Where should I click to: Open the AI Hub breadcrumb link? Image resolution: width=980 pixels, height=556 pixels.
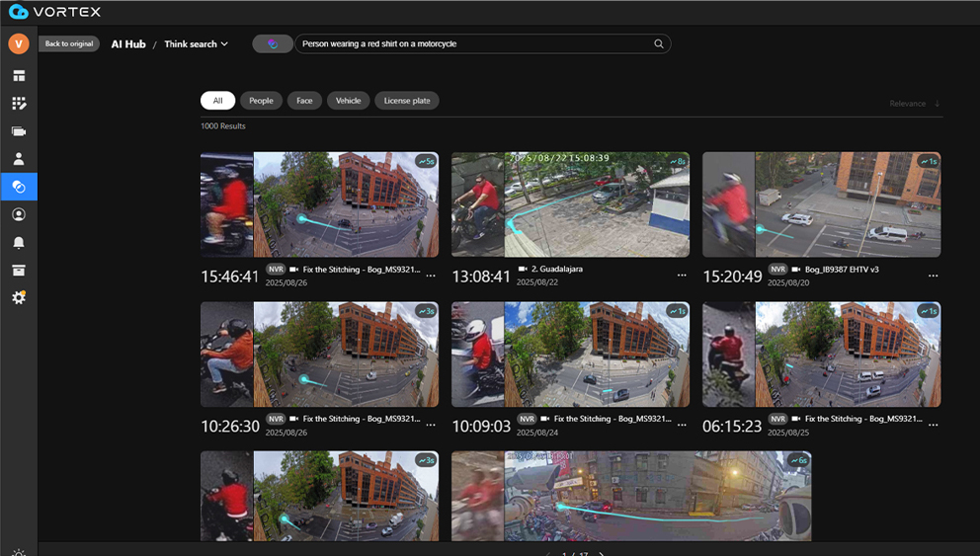click(128, 43)
